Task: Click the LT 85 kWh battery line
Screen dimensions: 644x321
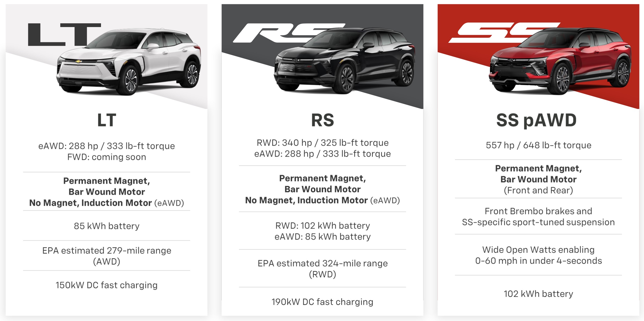Action: click(107, 226)
